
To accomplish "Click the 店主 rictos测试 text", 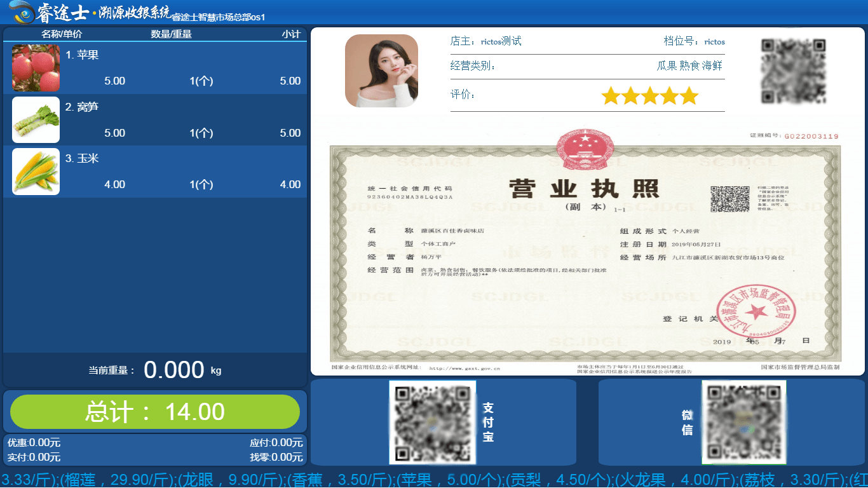I will pos(486,41).
